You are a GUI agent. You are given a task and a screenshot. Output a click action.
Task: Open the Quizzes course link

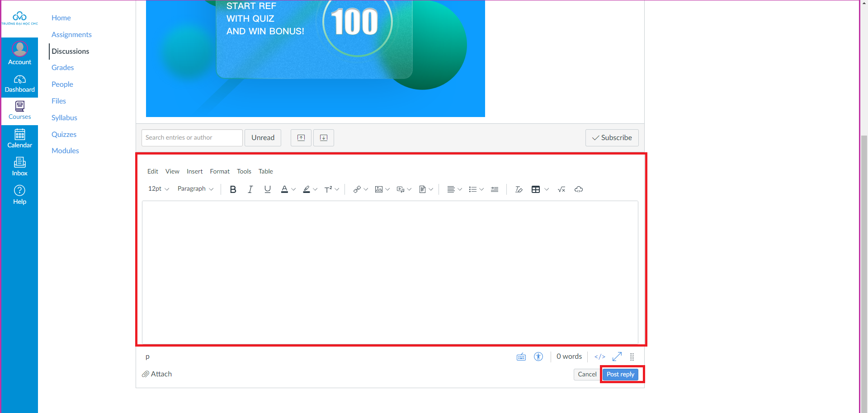pos(64,134)
